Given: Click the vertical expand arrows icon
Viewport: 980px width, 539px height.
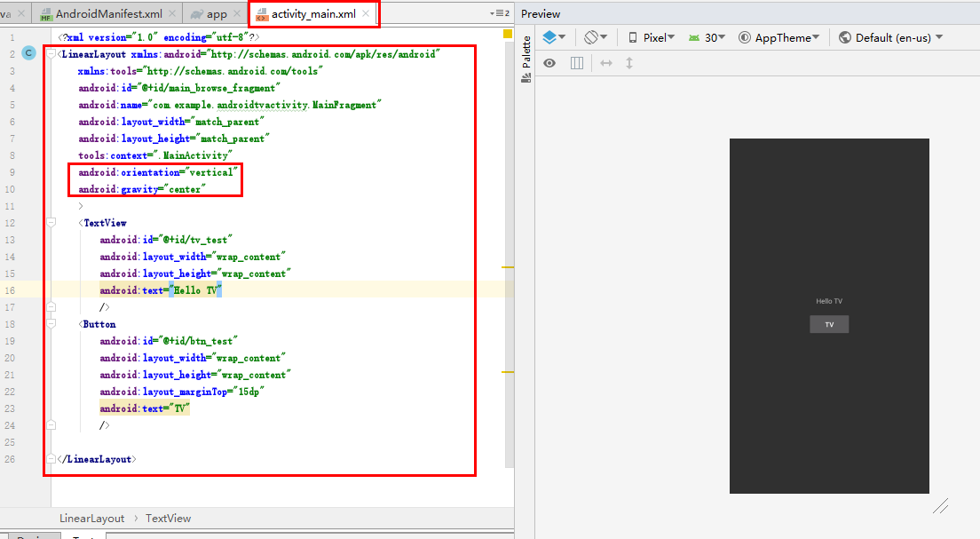Looking at the screenshot, I should pyautogui.click(x=629, y=63).
